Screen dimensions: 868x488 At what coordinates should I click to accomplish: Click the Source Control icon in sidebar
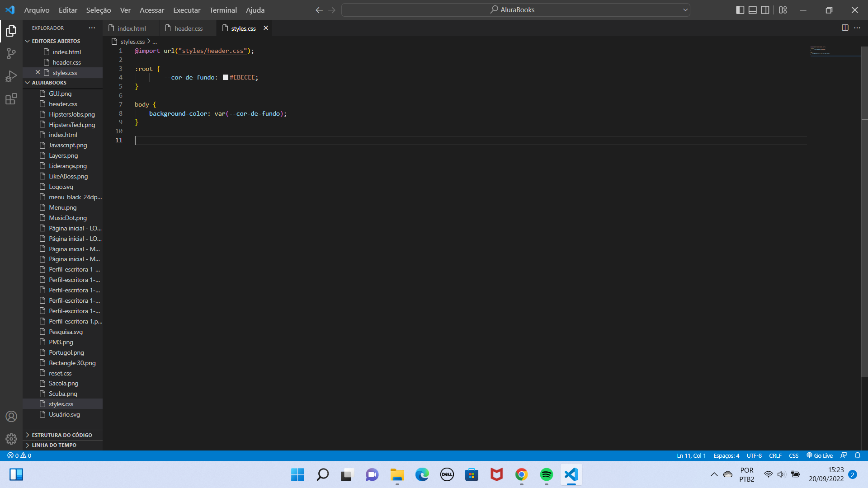pos(11,54)
